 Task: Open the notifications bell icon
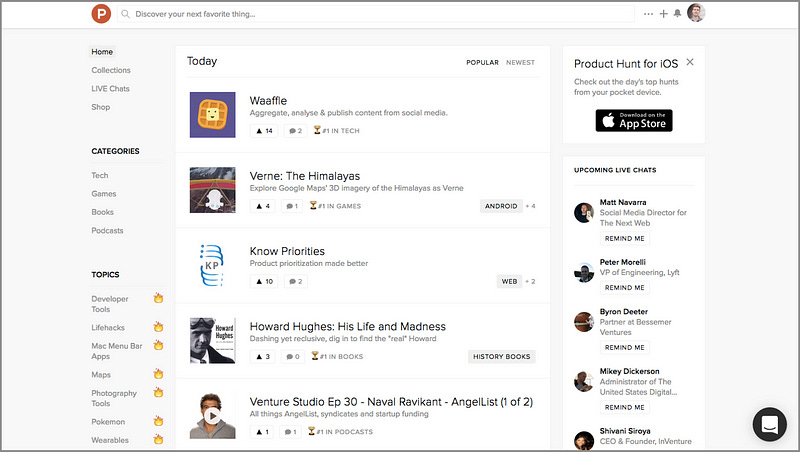pyautogui.click(x=677, y=13)
